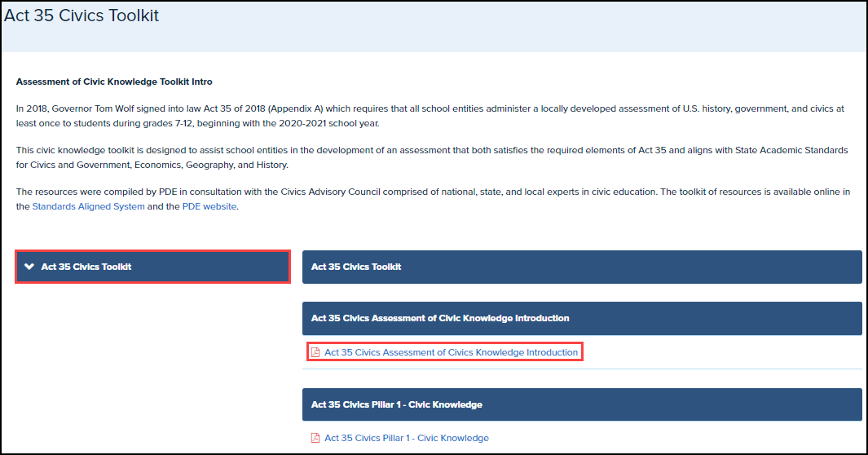
Task: Click the light blue page header banner
Action: point(489,29)
